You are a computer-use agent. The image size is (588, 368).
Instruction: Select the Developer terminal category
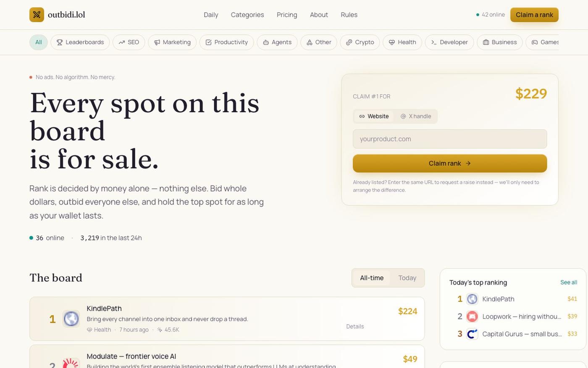point(449,42)
